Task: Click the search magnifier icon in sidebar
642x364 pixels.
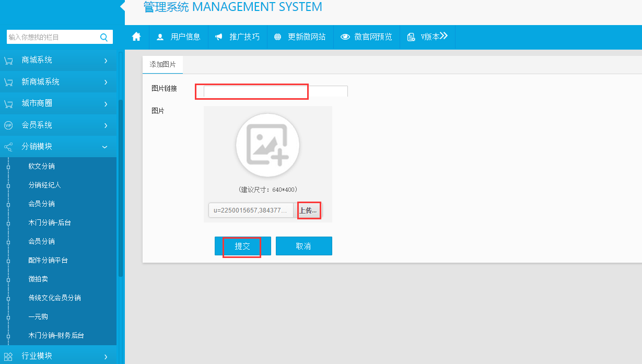Action: coord(103,37)
